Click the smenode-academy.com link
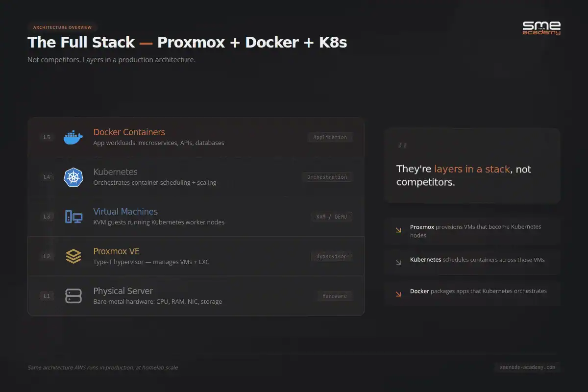The image size is (588, 392). pyautogui.click(x=527, y=367)
